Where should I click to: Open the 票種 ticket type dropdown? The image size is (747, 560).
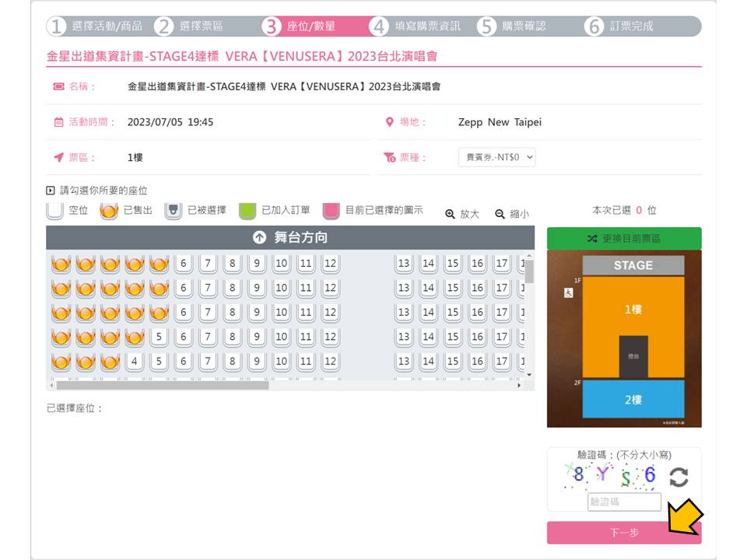(496, 157)
